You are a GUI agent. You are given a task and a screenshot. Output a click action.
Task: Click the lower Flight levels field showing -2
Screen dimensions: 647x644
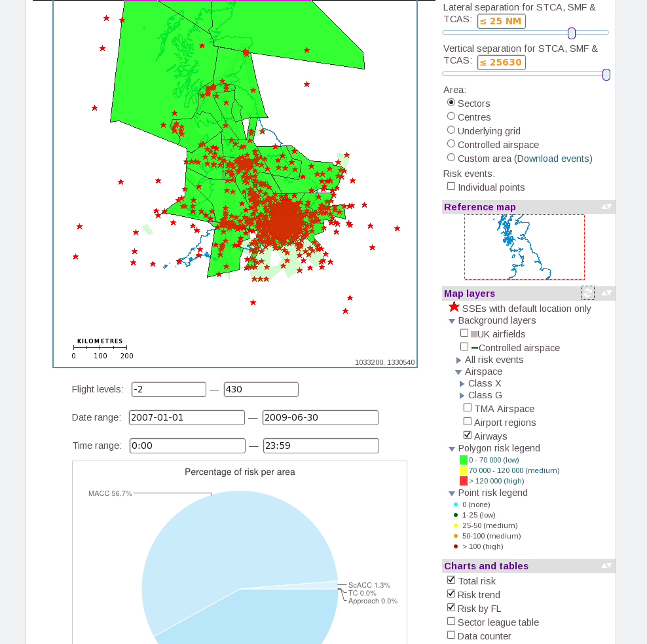tap(169, 389)
